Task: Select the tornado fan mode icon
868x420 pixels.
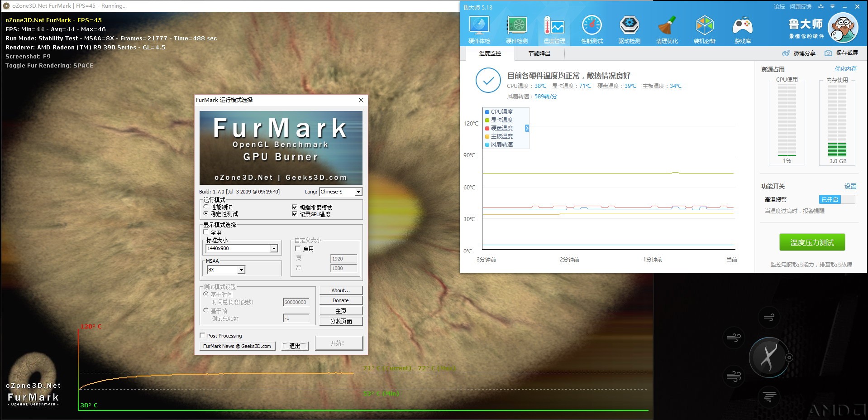Action: point(769,396)
